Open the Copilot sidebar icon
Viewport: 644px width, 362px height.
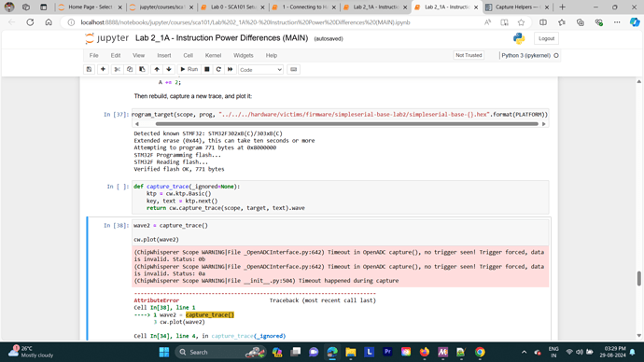pos(635,22)
